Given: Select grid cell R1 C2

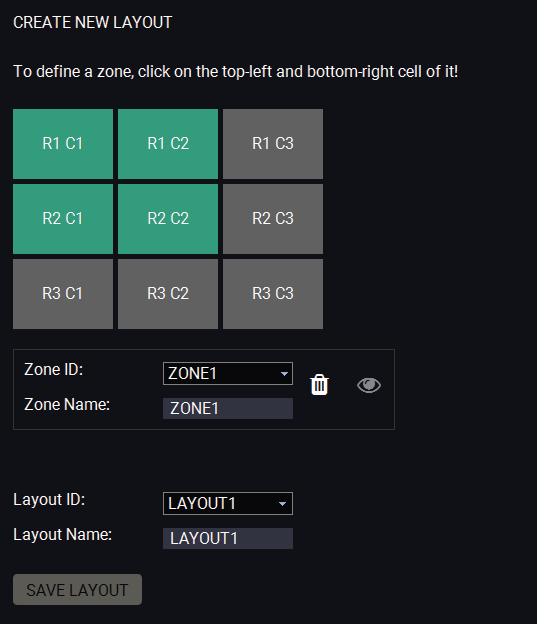Looking at the screenshot, I should click(168, 144).
